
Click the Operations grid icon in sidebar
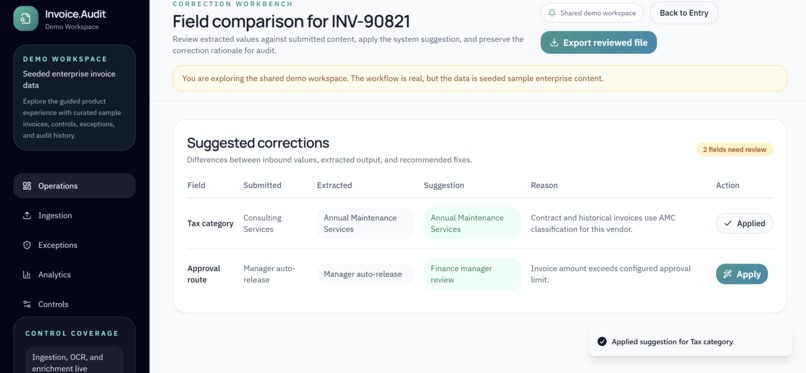(x=27, y=186)
